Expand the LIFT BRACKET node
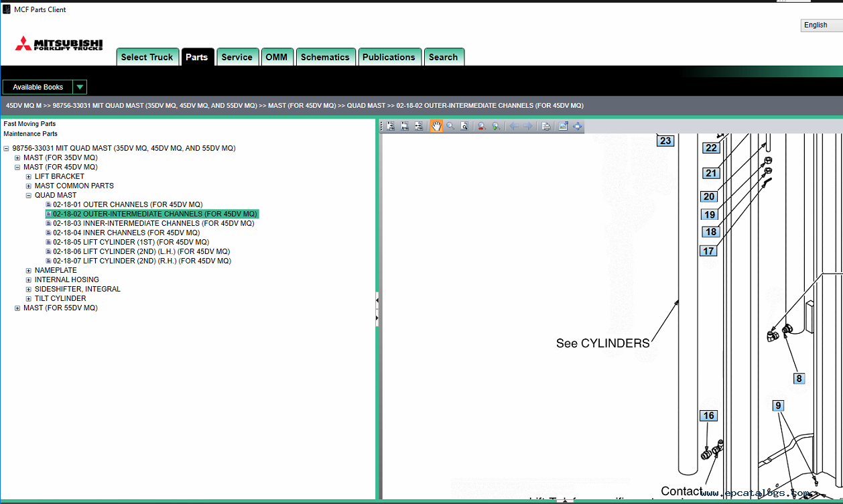The height and width of the screenshot is (504, 843). 29,176
